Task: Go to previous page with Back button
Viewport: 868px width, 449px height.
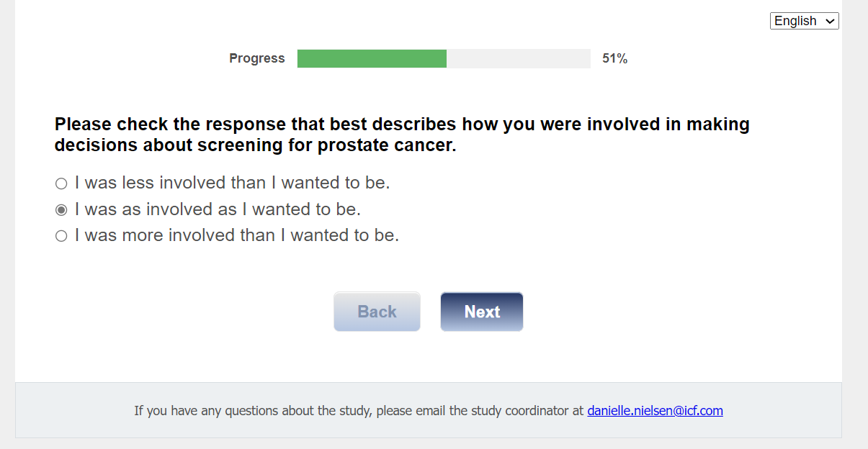Action: pyautogui.click(x=377, y=312)
